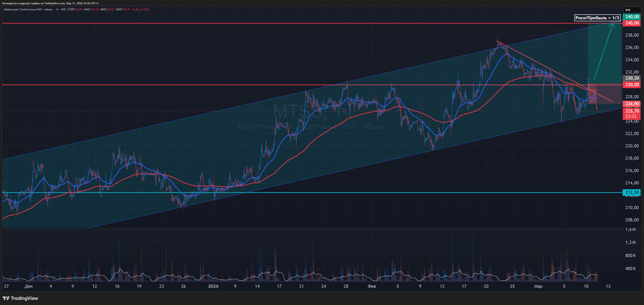Click the ОТКР 226,05 open value
The image size is (644, 305).
(x=75, y=9)
